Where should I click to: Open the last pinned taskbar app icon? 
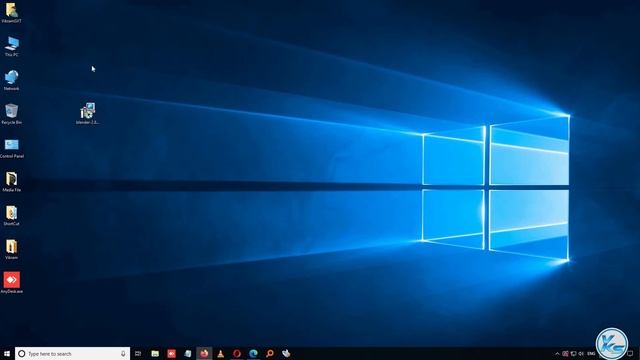(x=286, y=353)
